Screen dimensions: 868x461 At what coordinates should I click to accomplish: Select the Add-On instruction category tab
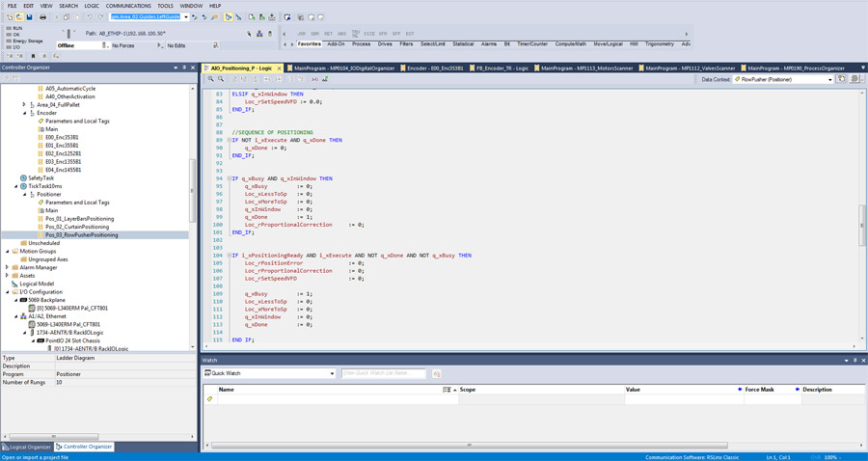pos(336,43)
